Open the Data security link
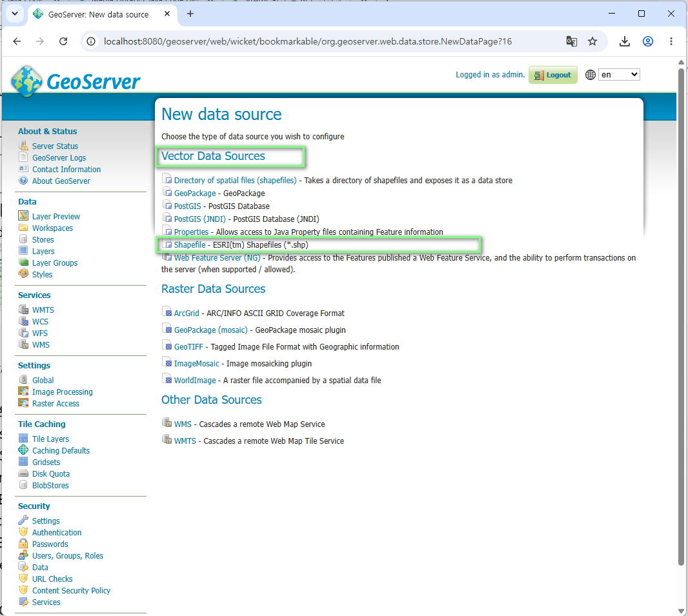This screenshot has height=616, width=688. [x=40, y=568]
